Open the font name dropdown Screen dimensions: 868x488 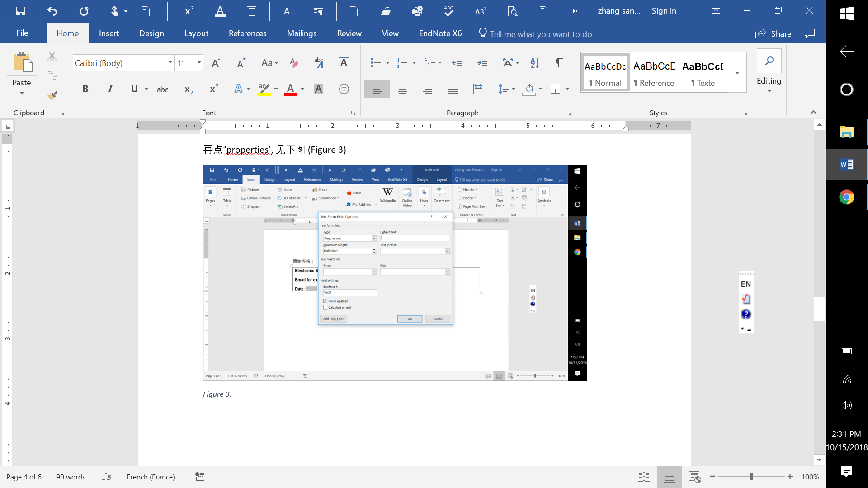point(170,63)
